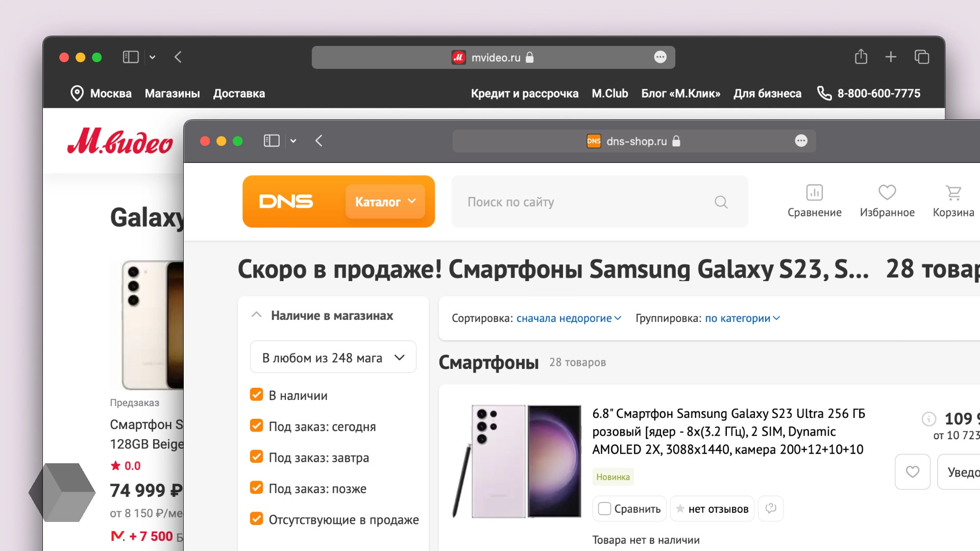The width and height of the screenshot is (980, 551).
Task: Open Для бизнеса menu item
Action: click(x=767, y=93)
